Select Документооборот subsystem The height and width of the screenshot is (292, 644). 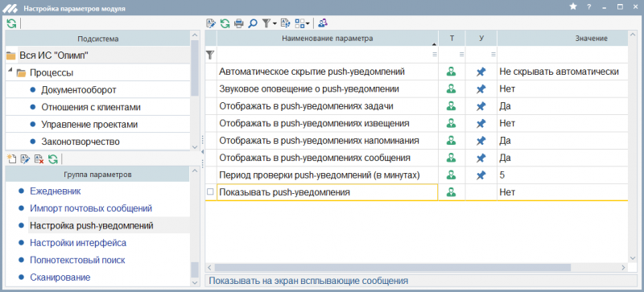(79, 90)
